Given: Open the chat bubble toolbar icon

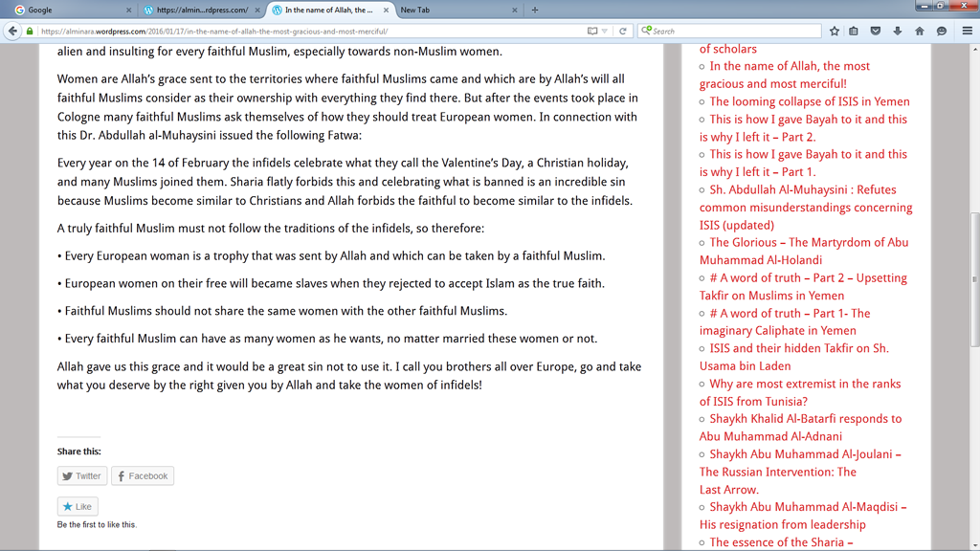Looking at the screenshot, I should tap(942, 31).
